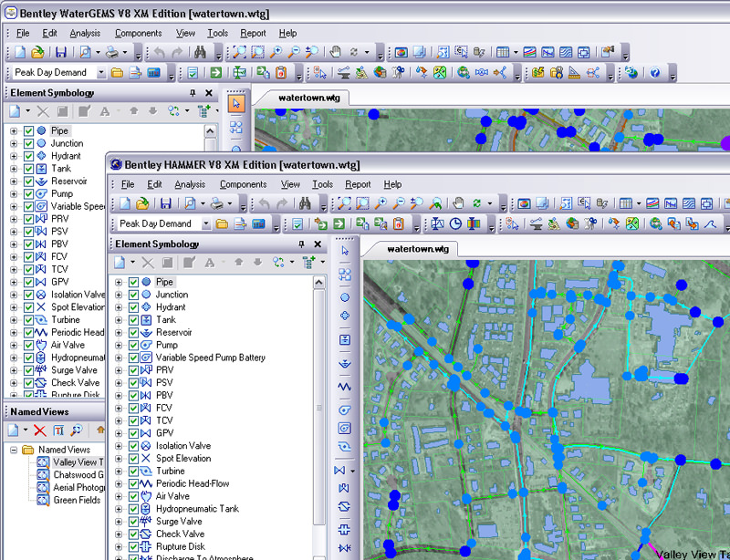This screenshot has height=560, width=730.
Task: Select arrow pointer tool in HAMMER layout toolbar
Action: pyautogui.click(x=345, y=251)
